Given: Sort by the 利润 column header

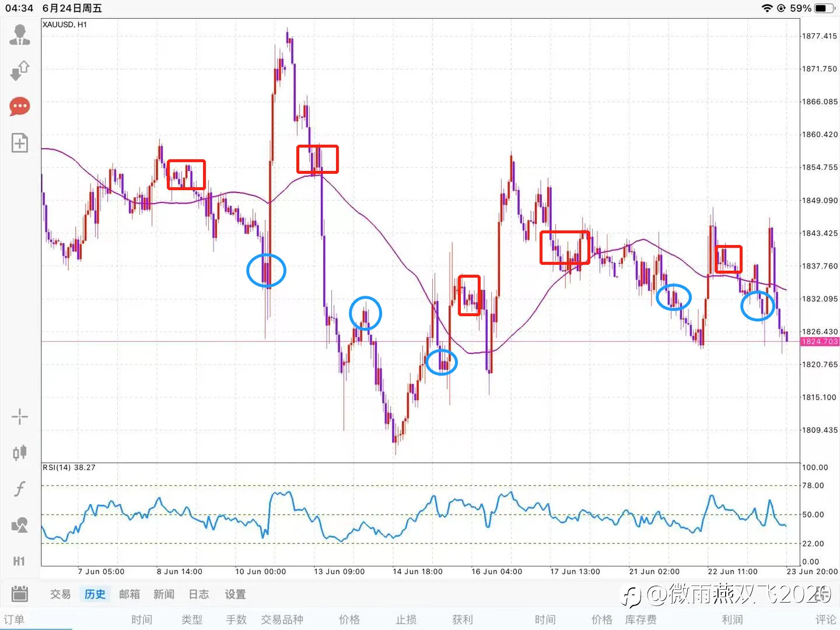Looking at the screenshot, I should coord(732,619).
